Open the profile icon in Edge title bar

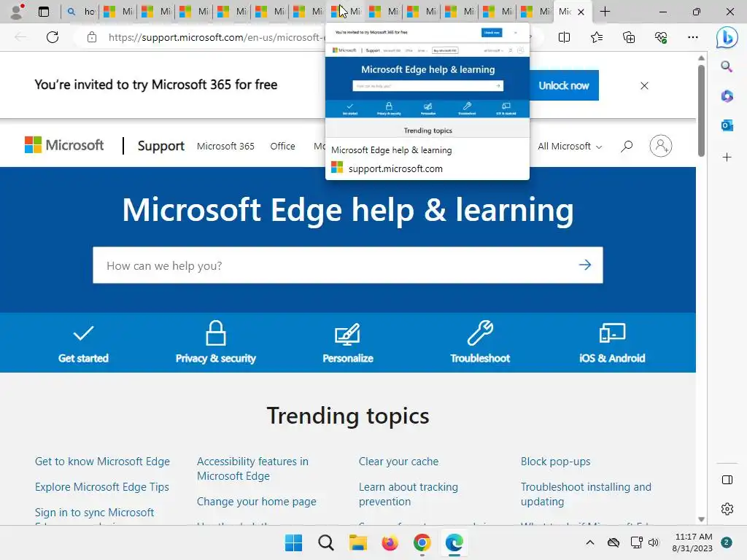click(x=17, y=12)
